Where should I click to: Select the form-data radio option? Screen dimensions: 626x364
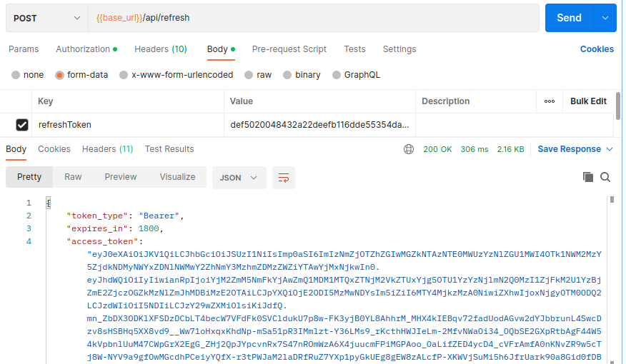point(59,75)
